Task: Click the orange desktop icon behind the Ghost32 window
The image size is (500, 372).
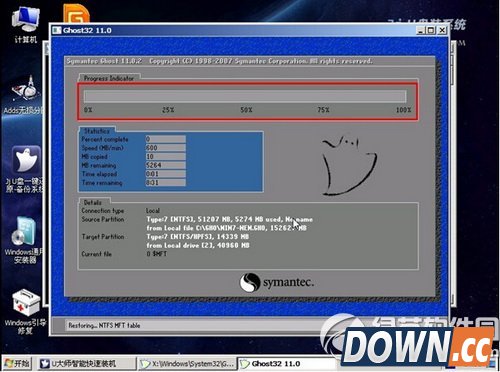Action: [x=76, y=13]
